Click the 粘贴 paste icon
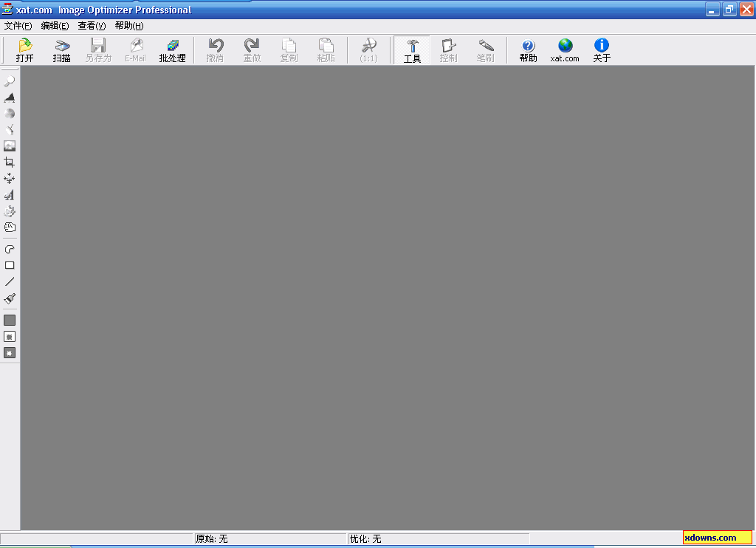 coord(326,50)
